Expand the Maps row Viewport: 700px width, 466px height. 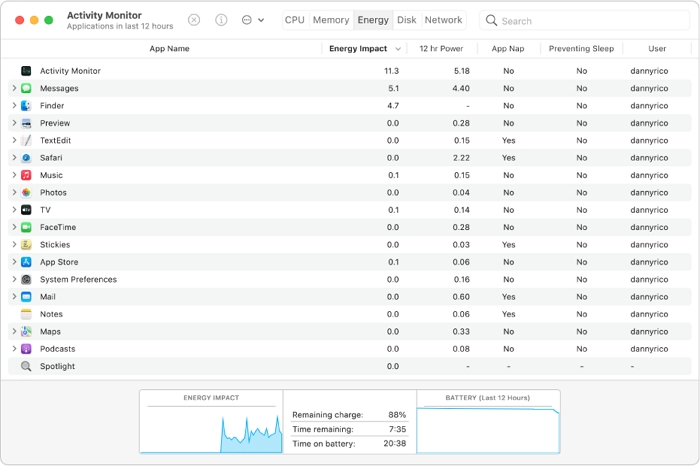click(14, 332)
